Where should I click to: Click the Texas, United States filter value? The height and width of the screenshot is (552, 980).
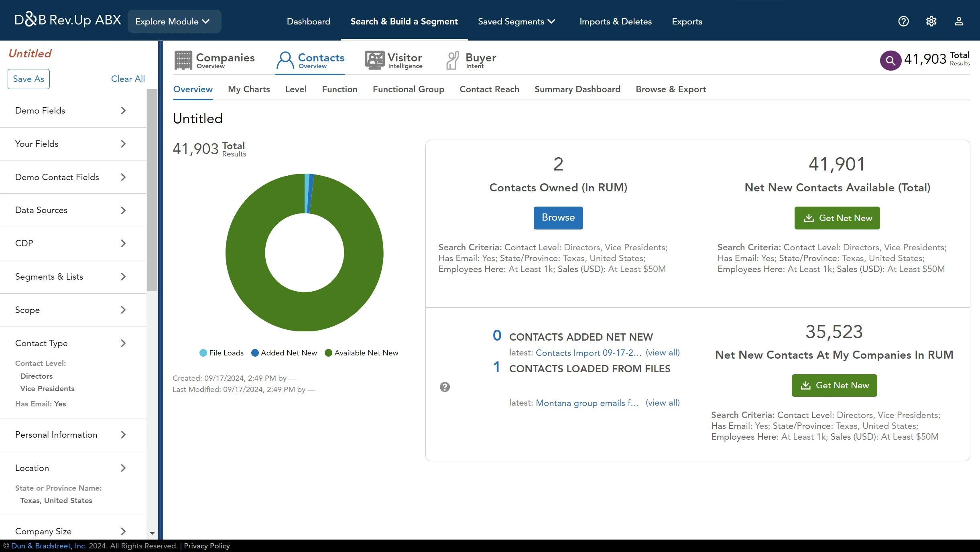pos(56,501)
